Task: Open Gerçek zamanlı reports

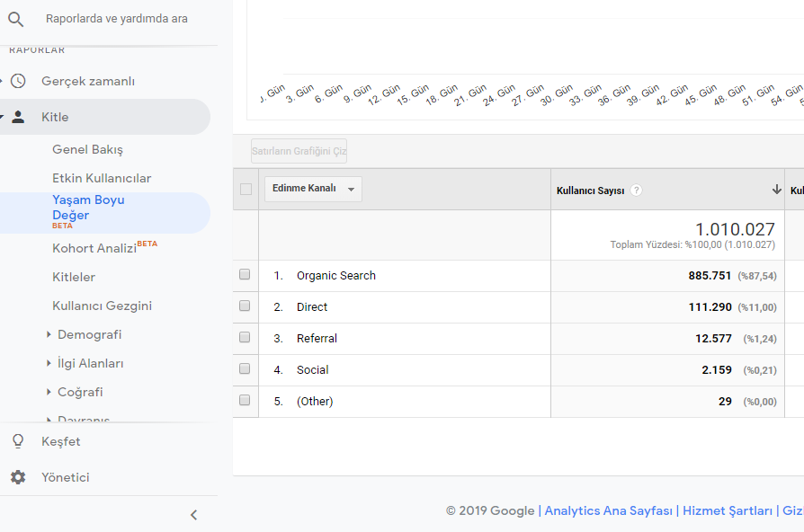Action: click(x=88, y=82)
